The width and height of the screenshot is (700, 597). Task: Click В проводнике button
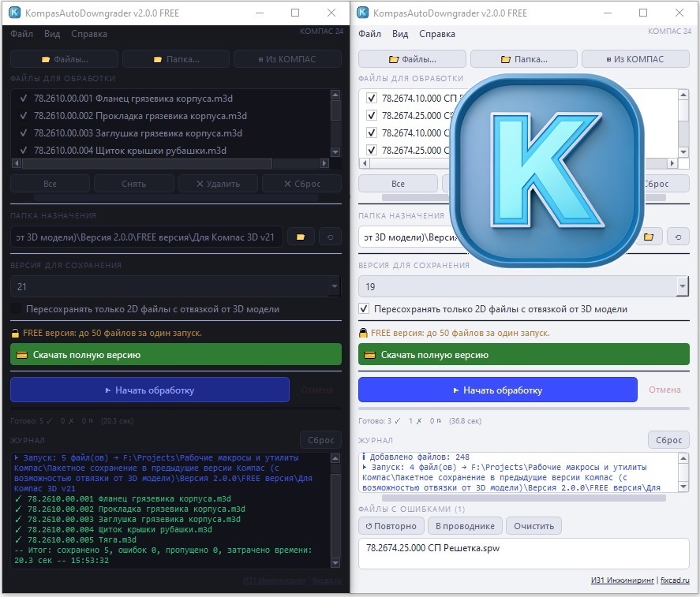point(465,526)
